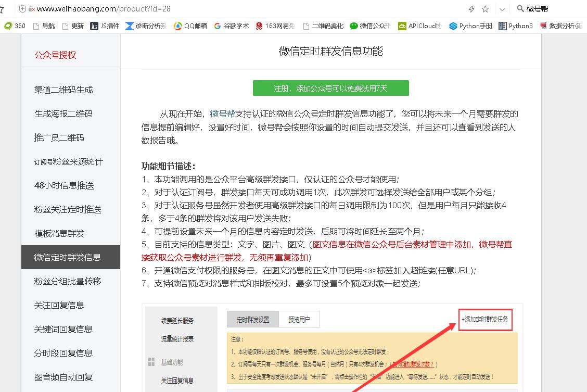587x392 pixels.
Task: Select 48小时信息推送 sidebar item
Action: click(x=64, y=186)
